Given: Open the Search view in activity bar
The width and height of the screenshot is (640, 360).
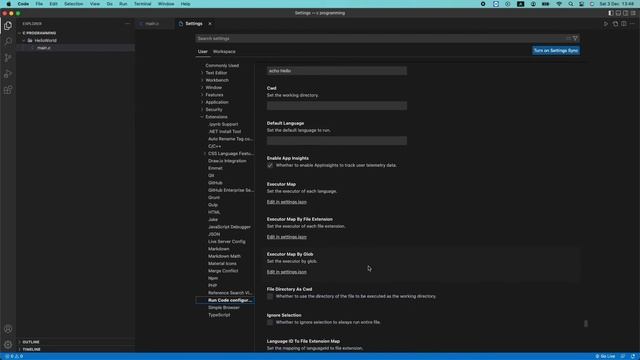Looking at the screenshot, I should tap(8, 41).
